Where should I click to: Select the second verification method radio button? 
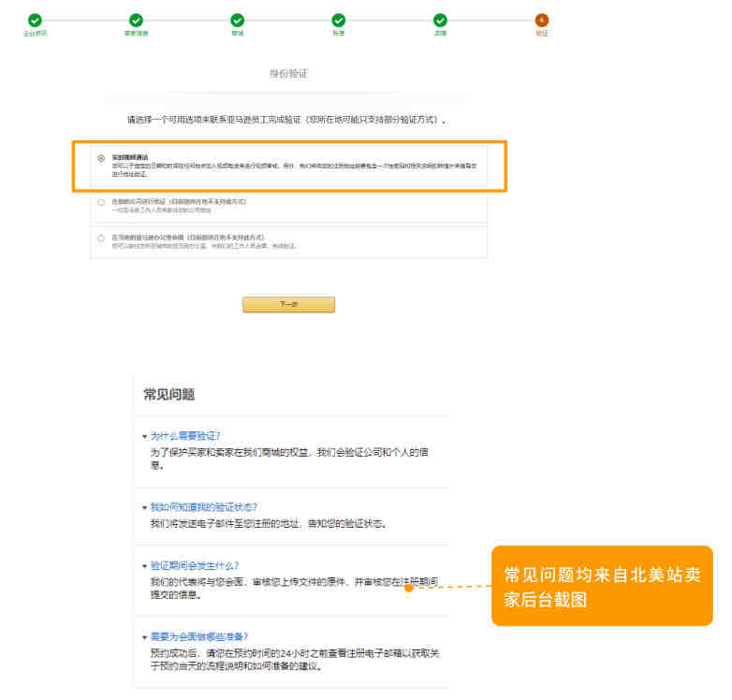coord(101,202)
